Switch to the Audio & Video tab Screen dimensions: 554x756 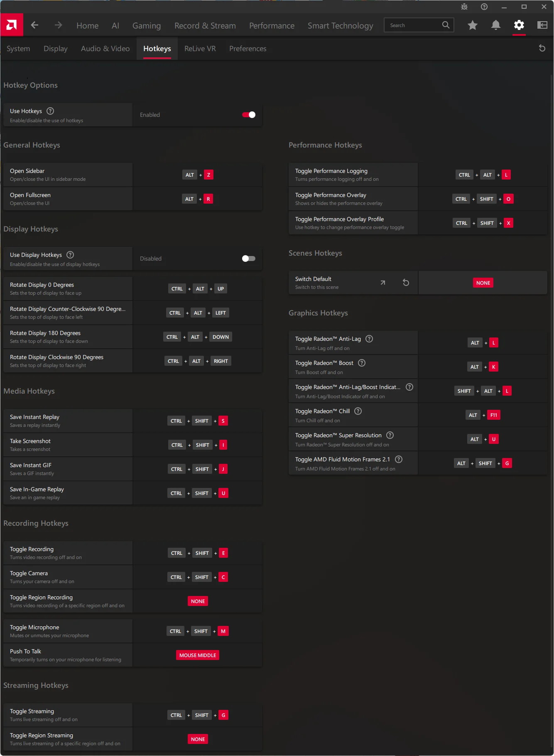click(105, 49)
